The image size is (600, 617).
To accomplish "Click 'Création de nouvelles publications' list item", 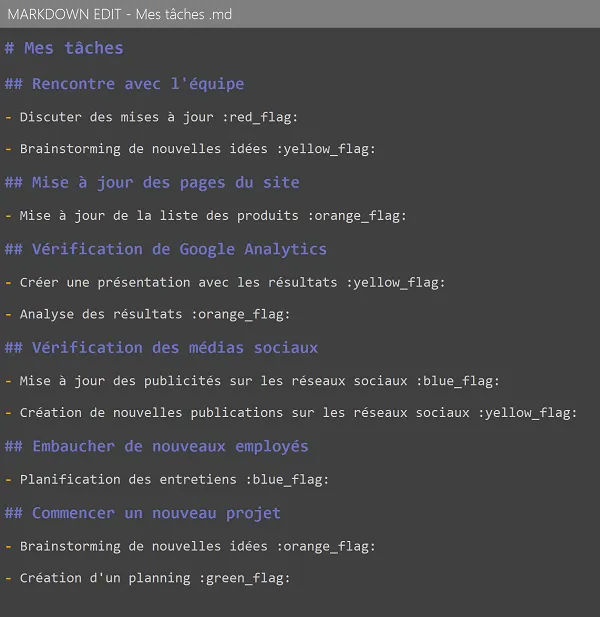I will tap(291, 412).
